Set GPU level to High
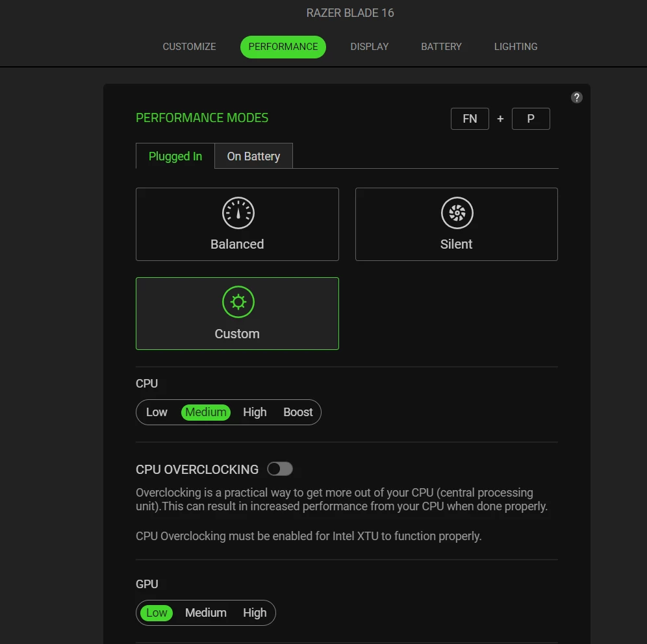 click(255, 613)
